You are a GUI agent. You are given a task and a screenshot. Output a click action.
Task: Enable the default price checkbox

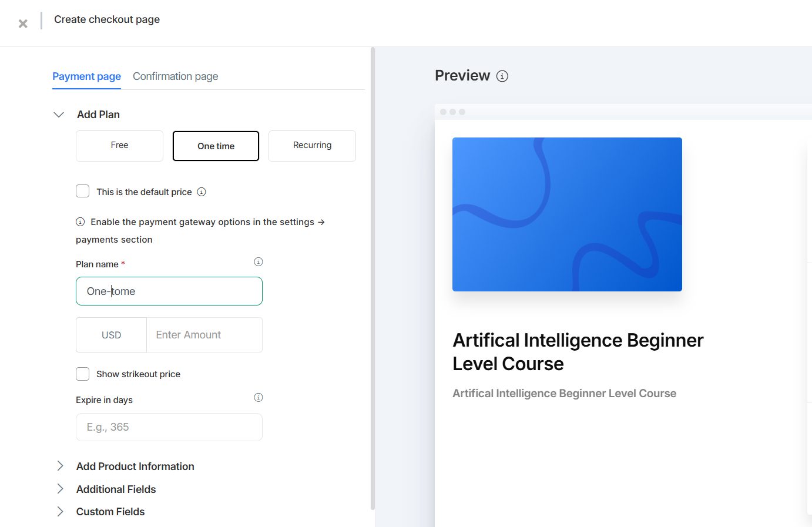coord(82,191)
